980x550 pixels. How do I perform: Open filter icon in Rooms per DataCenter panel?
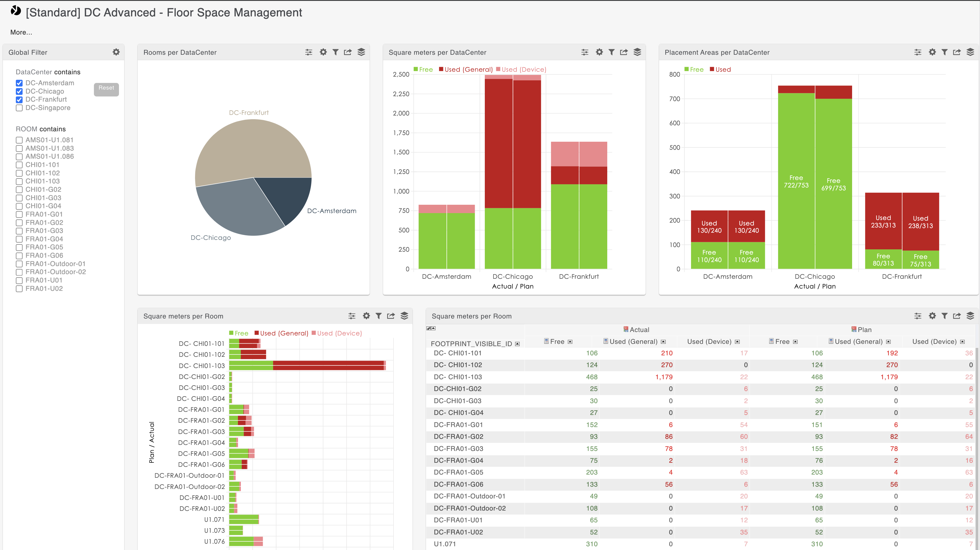tap(335, 52)
